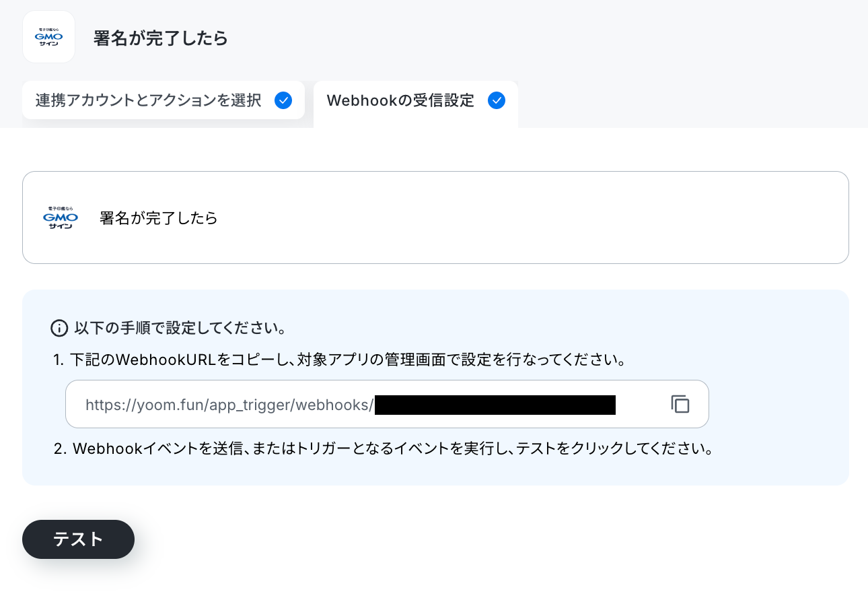Image resolution: width=868 pixels, height=602 pixels.
Task: Click the info circle icon beside instructions
Action: click(x=59, y=329)
